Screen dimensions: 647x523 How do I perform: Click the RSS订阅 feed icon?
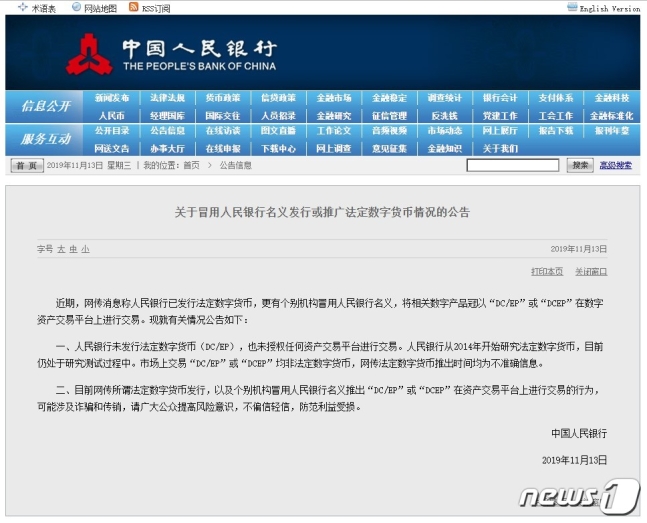(134, 7)
